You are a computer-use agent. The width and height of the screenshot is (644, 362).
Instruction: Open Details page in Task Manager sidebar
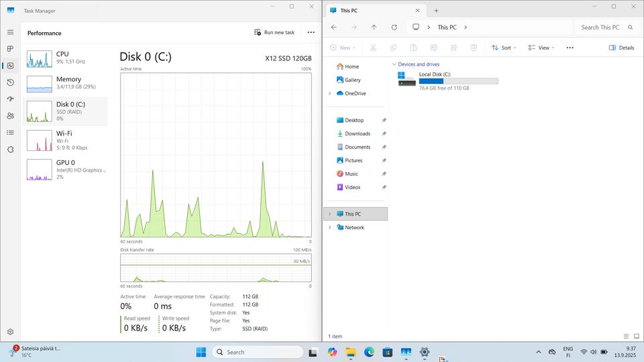coord(10,133)
